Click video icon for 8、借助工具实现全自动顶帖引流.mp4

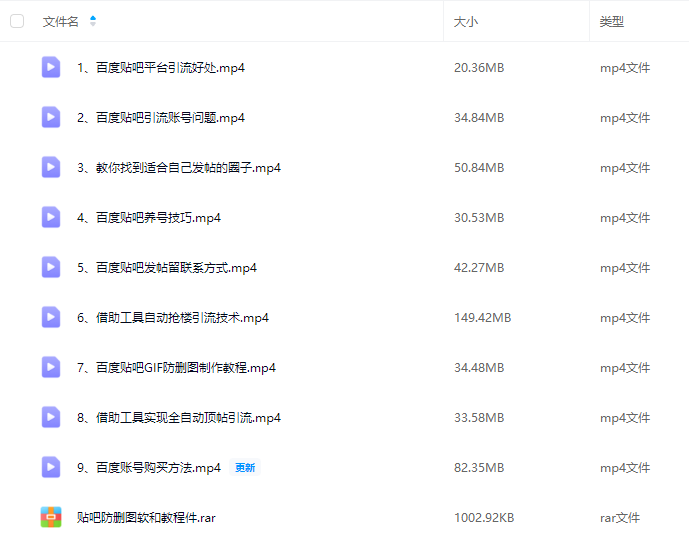coord(51,418)
